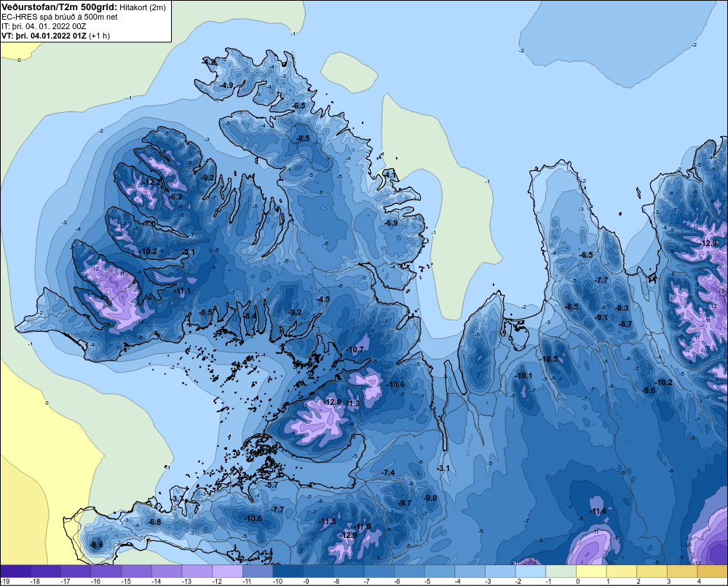Select legend swatch between -15 and -14

tap(137, 571)
